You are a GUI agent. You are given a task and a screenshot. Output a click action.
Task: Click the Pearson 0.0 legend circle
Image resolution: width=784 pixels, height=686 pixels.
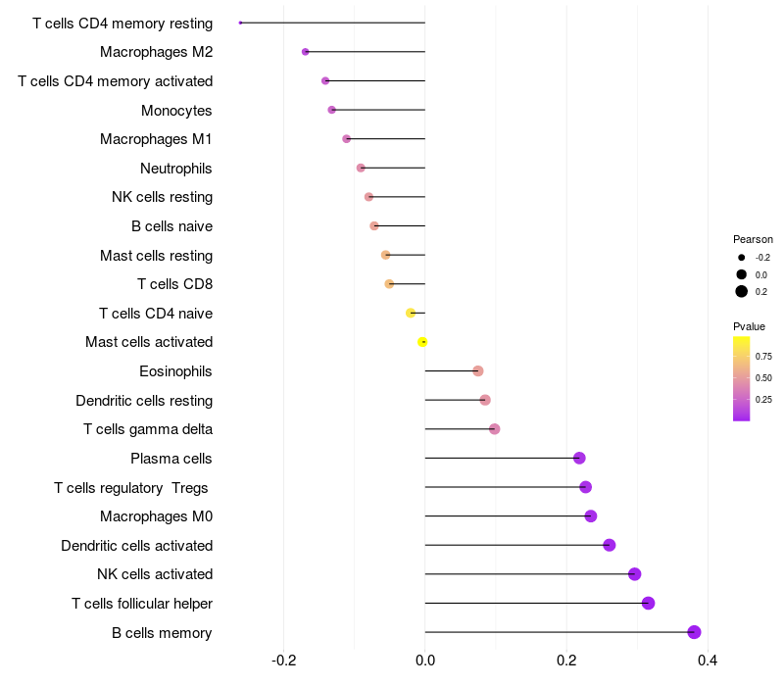tap(742, 274)
